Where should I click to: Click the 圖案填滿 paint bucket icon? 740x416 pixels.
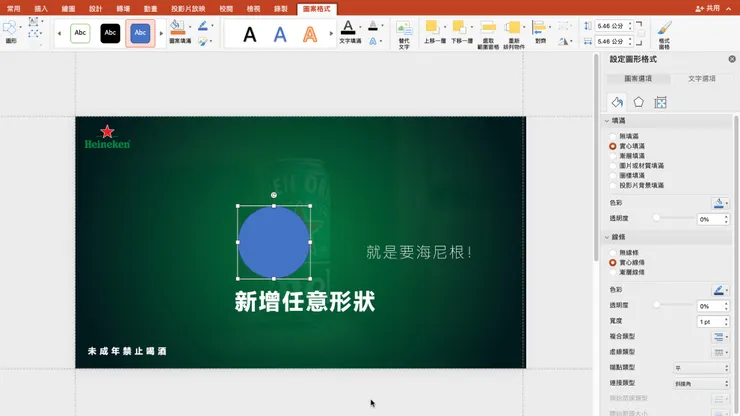pos(177,26)
